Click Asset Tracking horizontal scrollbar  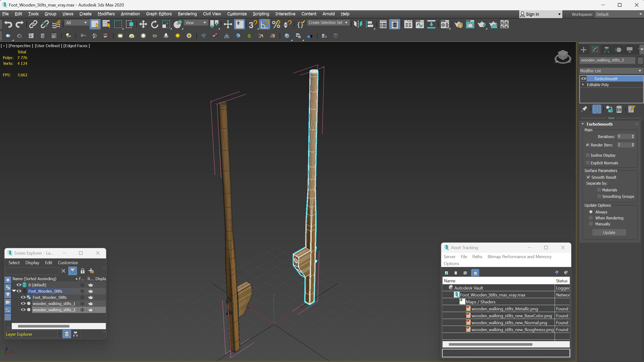tap(490, 345)
